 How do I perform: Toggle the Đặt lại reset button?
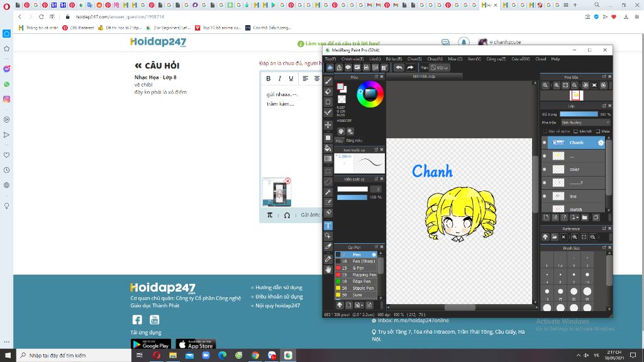click(x=440, y=67)
